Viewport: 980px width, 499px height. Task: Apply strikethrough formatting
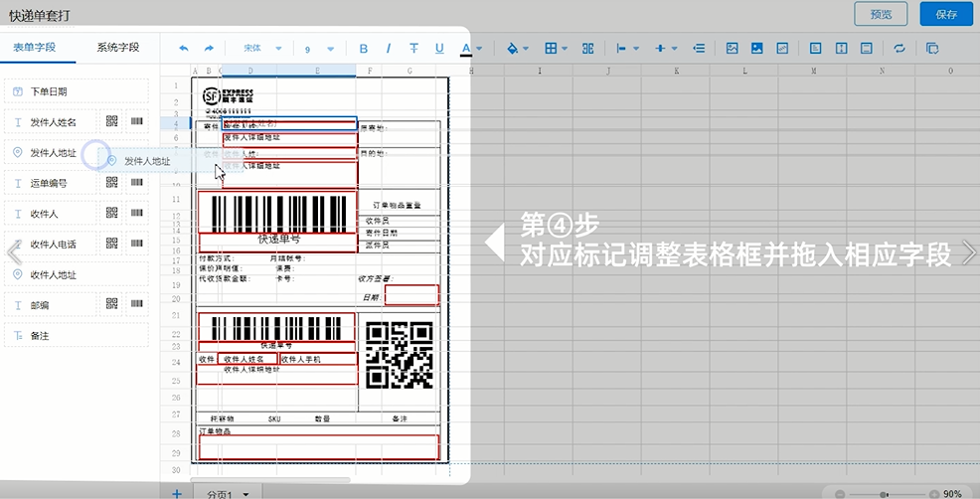click(413, 48)
